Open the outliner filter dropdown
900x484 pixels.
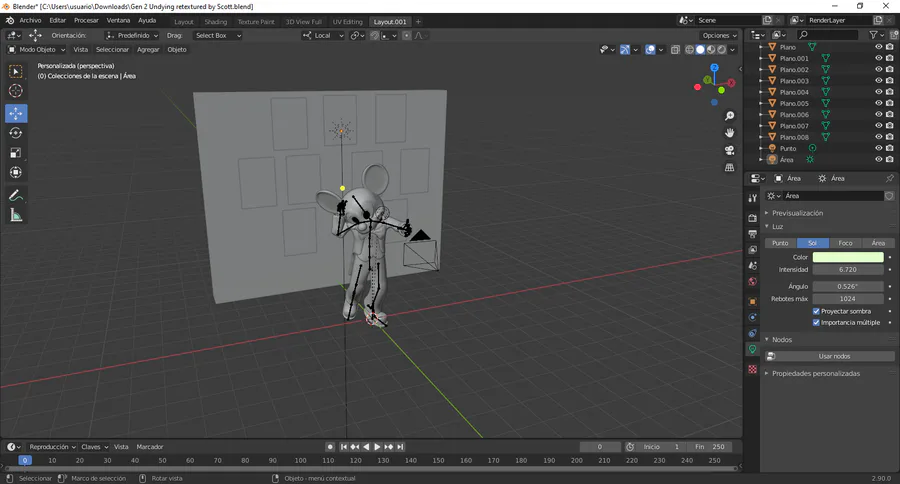click(876, 36)
